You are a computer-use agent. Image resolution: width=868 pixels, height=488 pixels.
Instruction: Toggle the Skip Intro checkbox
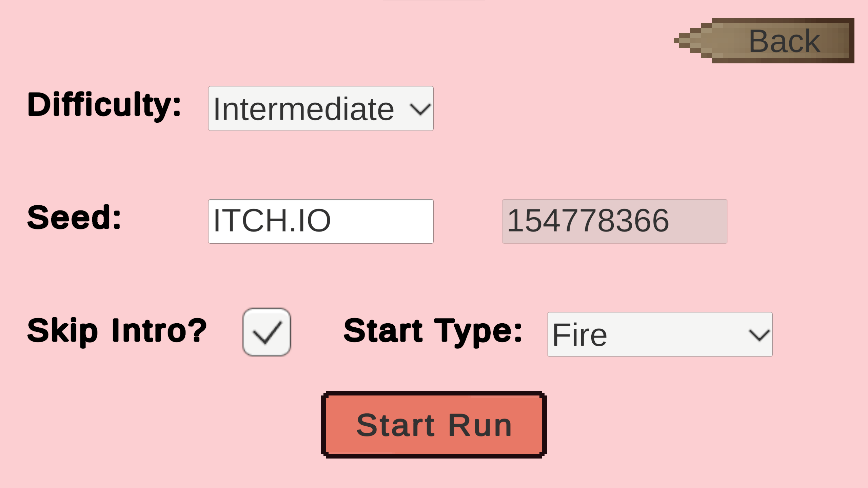coord(267,332)
